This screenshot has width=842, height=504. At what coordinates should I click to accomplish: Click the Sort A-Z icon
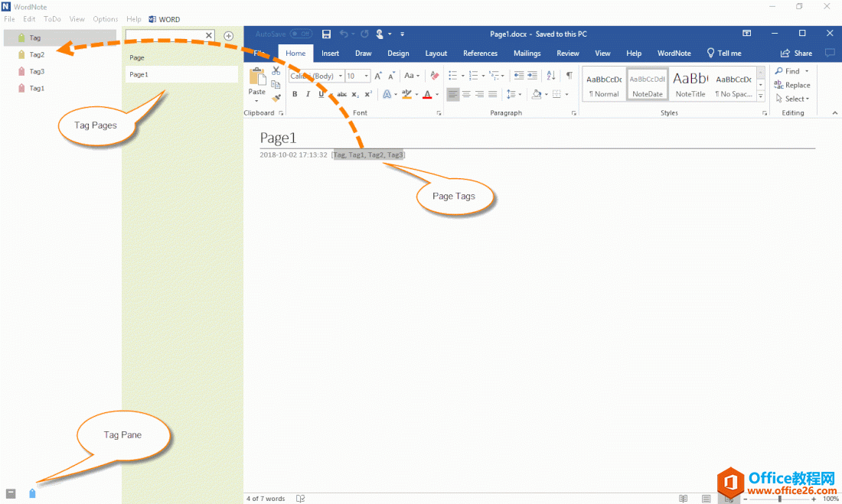pos(551,76)
